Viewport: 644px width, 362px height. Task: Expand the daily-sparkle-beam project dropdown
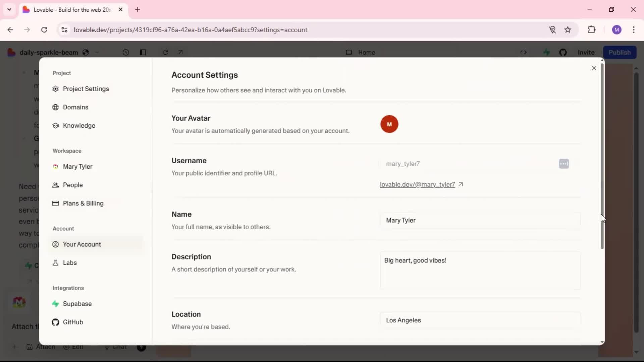[x=97, y=52]
